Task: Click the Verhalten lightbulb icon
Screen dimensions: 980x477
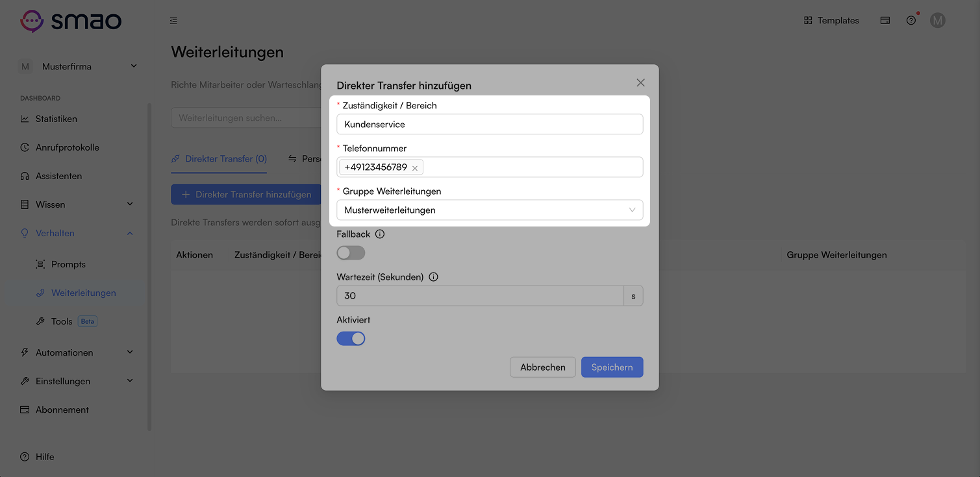Action: tap(25, 233)
